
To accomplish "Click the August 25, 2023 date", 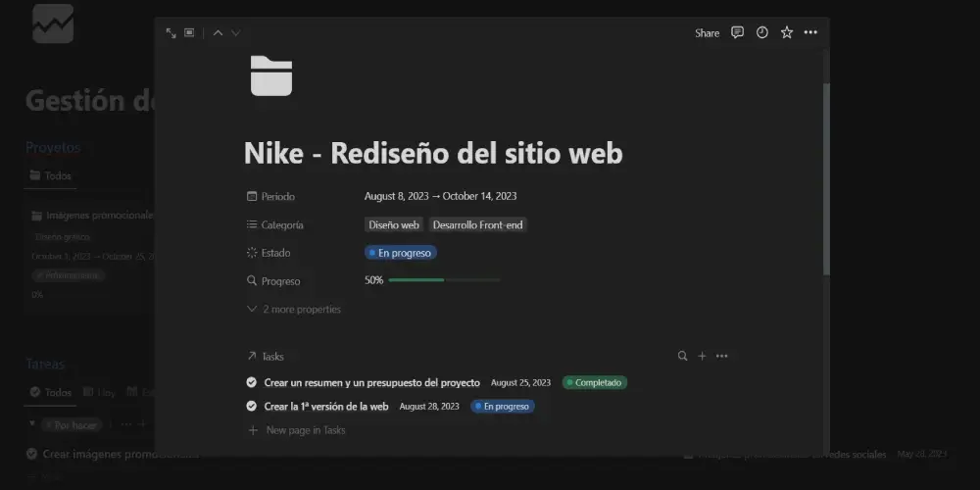I will click(x=520, y=382).
